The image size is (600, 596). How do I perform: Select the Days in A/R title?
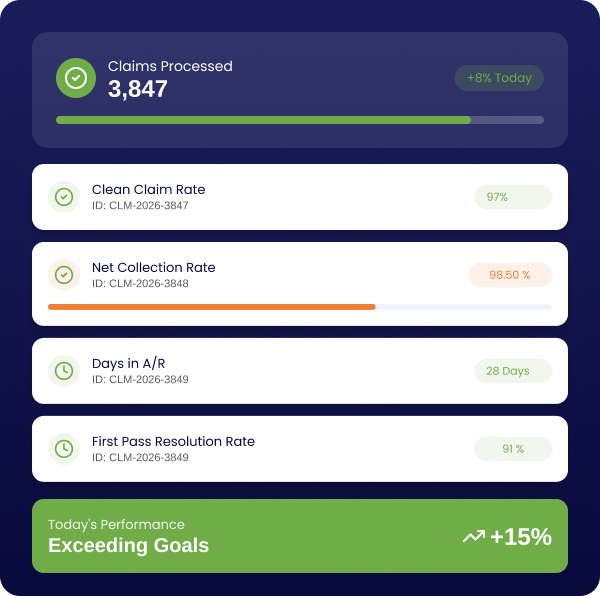(127, 363)
